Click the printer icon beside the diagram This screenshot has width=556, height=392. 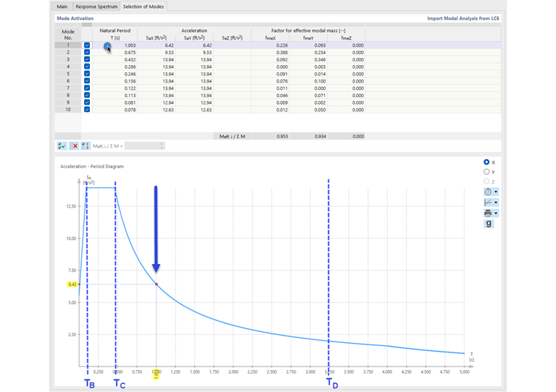(487, 213)
